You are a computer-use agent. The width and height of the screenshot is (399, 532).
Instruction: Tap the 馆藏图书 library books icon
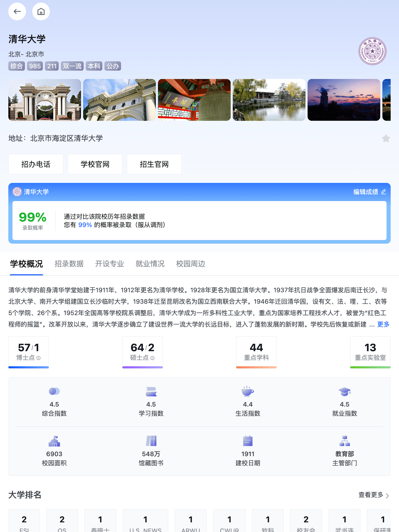[151, 441]
